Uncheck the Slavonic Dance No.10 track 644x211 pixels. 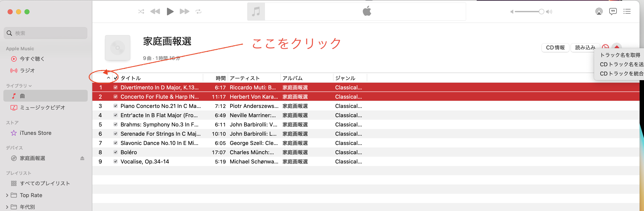116,143
